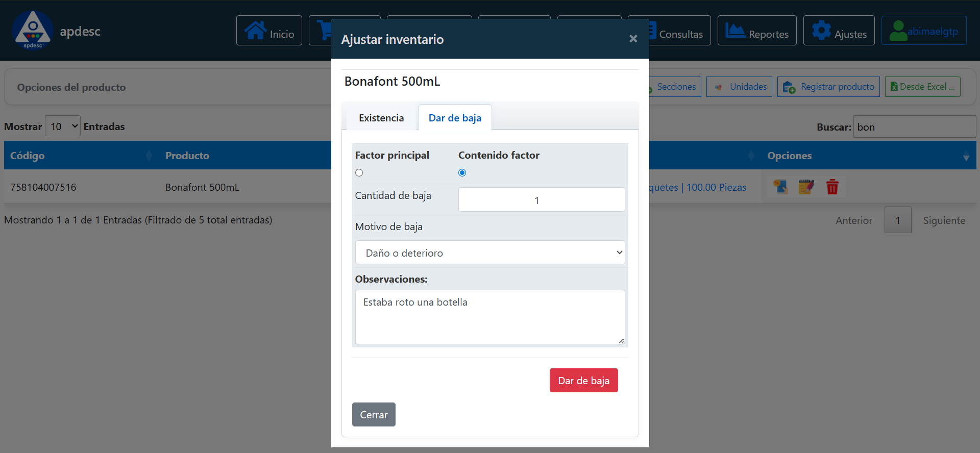
Task: Open Reportes via the chart icon
Action: click(x=734, y=31)
